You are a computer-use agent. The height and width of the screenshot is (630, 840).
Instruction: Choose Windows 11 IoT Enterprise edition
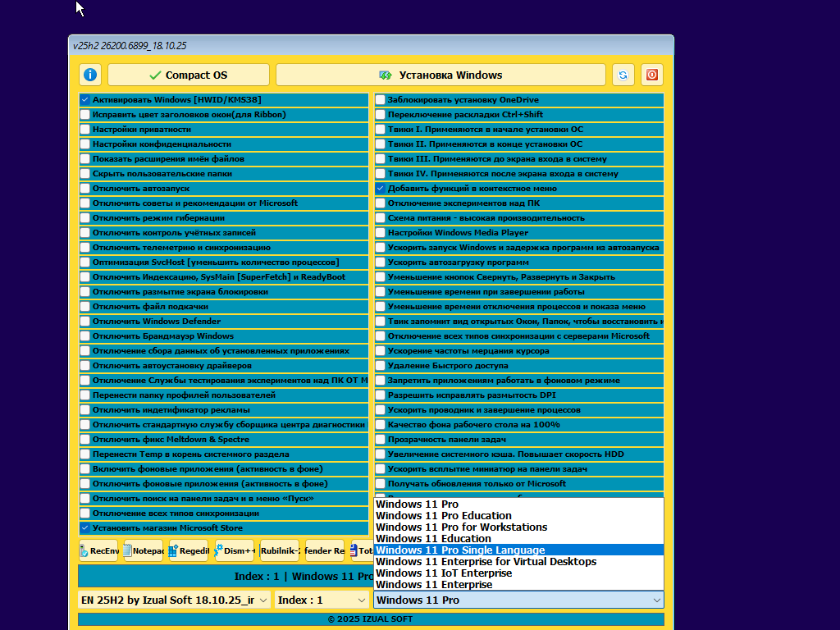[444, 573]
